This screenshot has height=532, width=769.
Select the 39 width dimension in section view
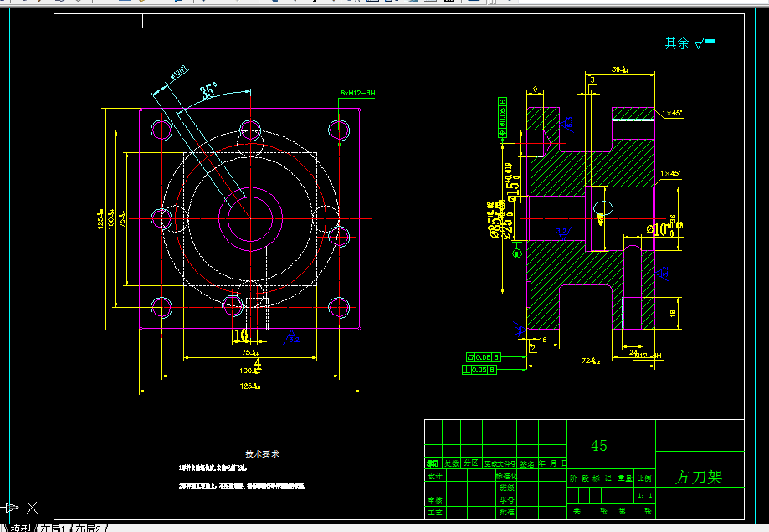(x=620, y=69)
